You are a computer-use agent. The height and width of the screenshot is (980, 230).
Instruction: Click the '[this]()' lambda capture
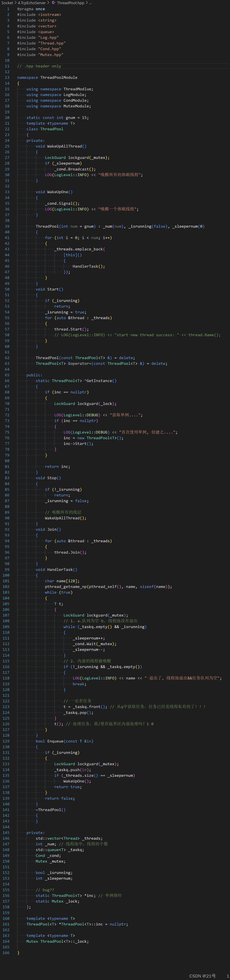pos(73,255)
